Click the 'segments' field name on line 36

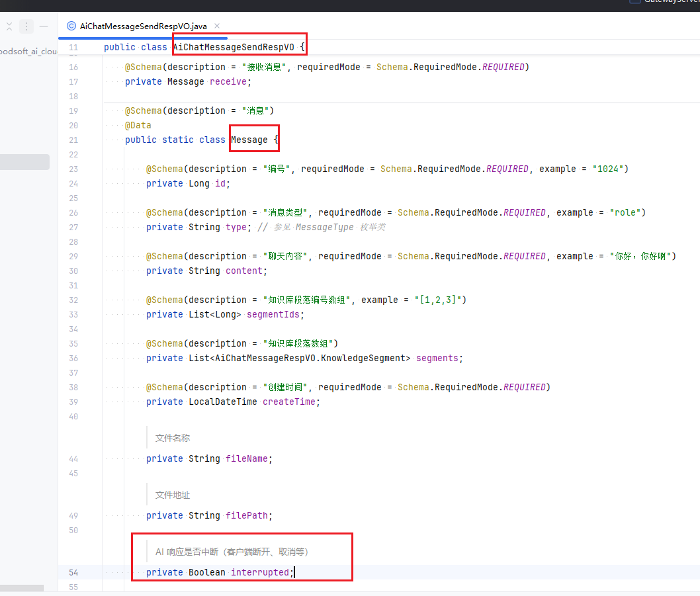pos(437,358)
